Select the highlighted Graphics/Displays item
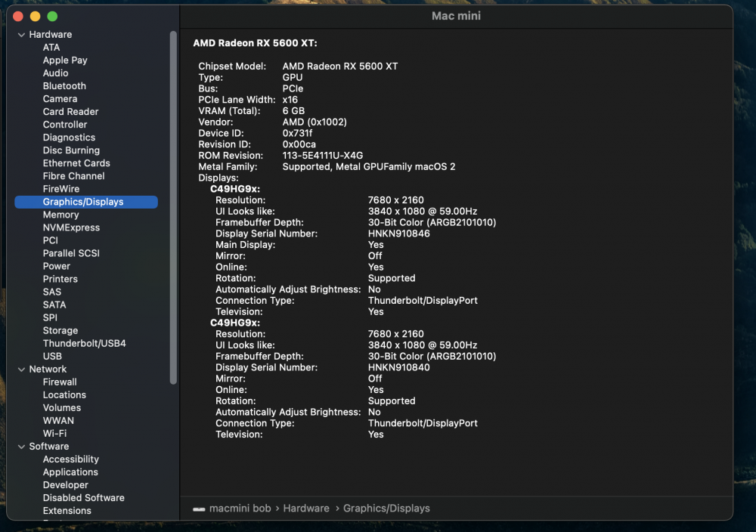 click(x=86, y=202)
